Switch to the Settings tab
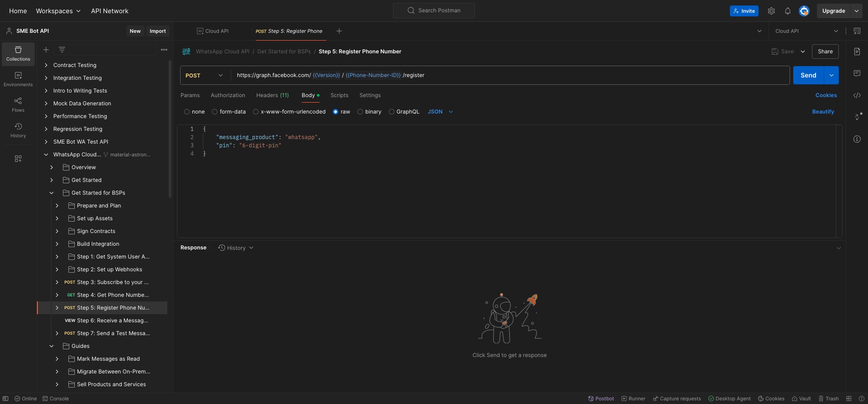 pos(370,95)
